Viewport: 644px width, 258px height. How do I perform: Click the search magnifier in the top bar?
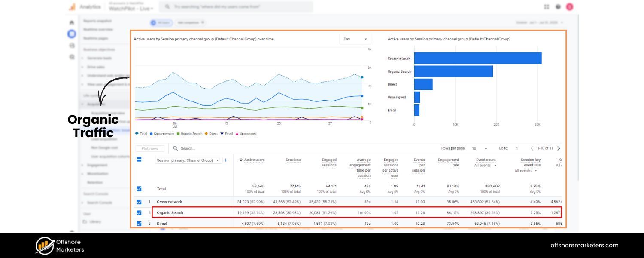pos(167,6)
